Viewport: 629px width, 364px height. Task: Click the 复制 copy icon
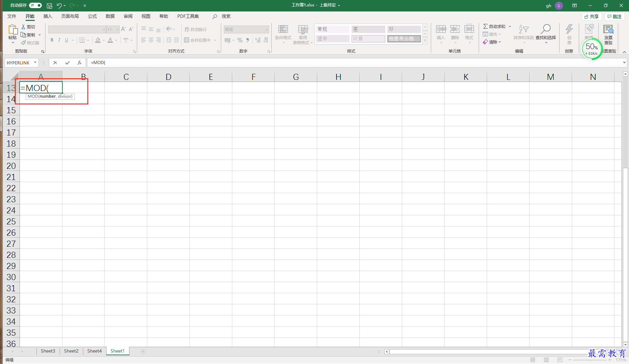pyautogui.click(x=23, y=35)
